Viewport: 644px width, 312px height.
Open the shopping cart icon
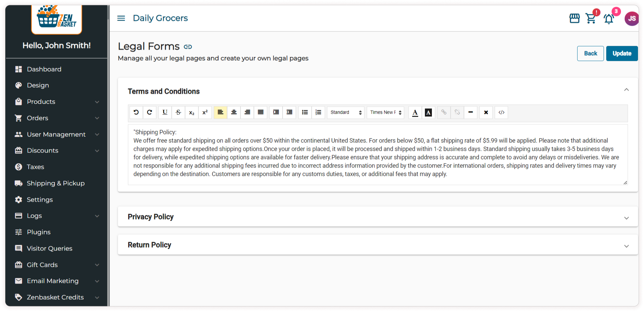[x=591, y=18]
